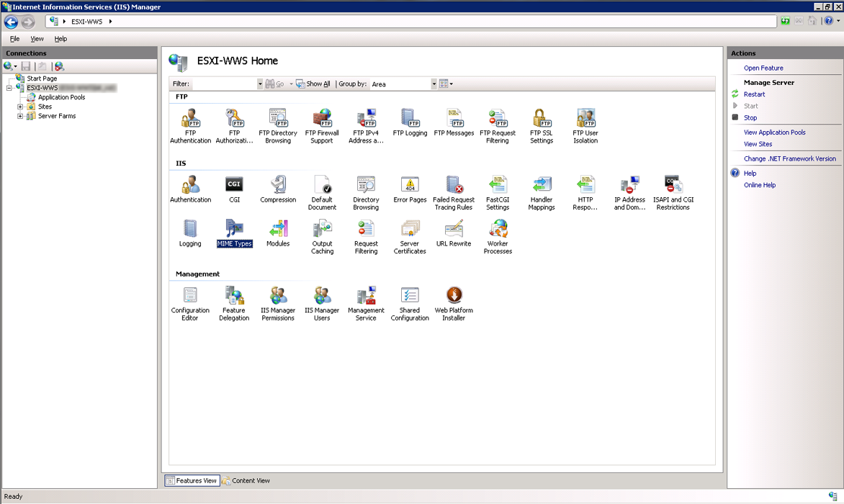Screen dimensions: 844x504
Task: Expand the Sites tree node
Action: (x=20, y=107)
